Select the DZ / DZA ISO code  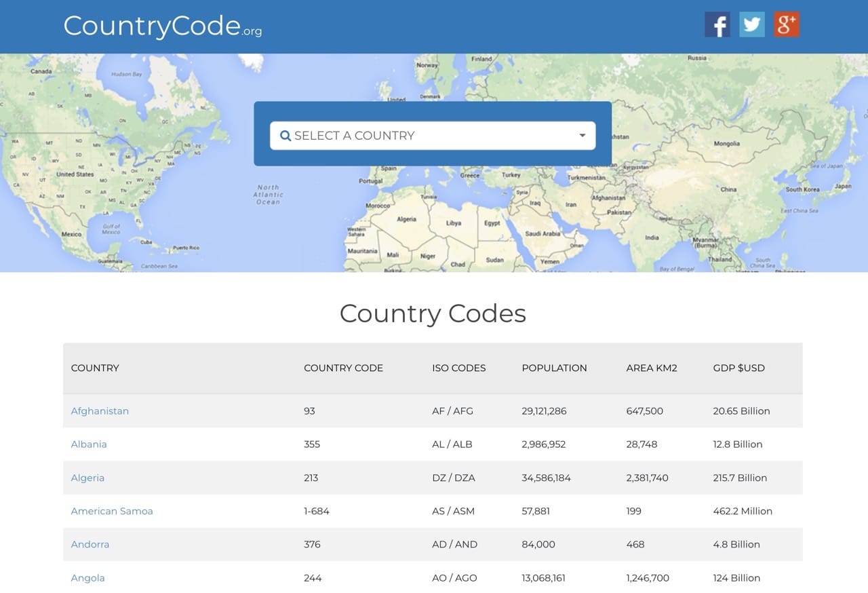coord(454,478)
